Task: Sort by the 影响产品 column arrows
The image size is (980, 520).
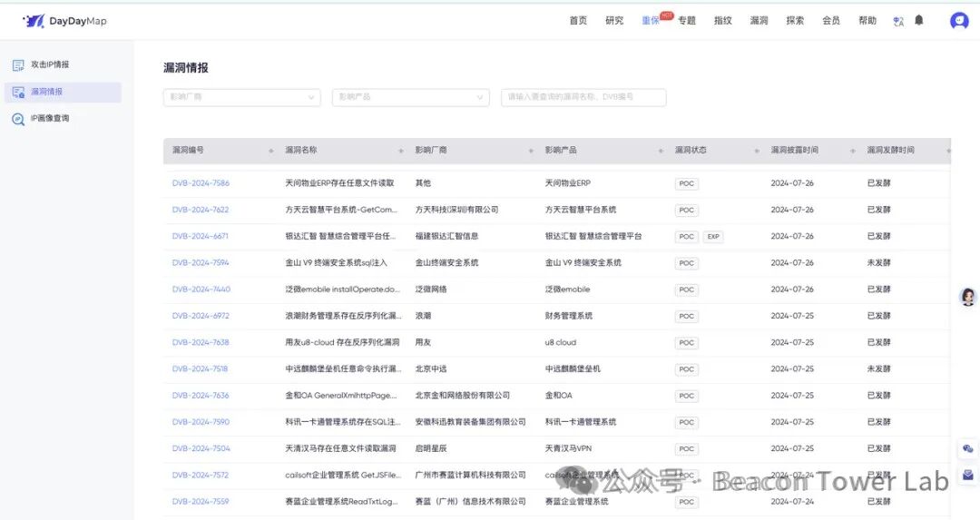Action: [661, 151]
